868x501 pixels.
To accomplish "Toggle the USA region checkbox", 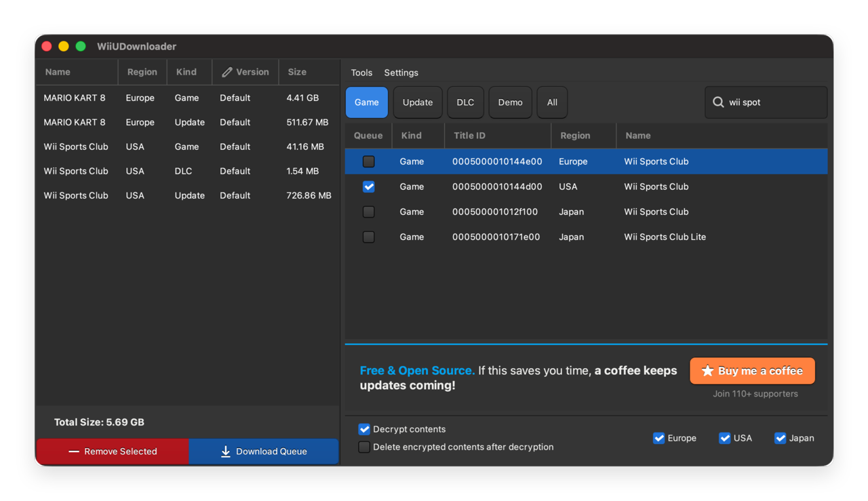I will (x=724, y=438).
